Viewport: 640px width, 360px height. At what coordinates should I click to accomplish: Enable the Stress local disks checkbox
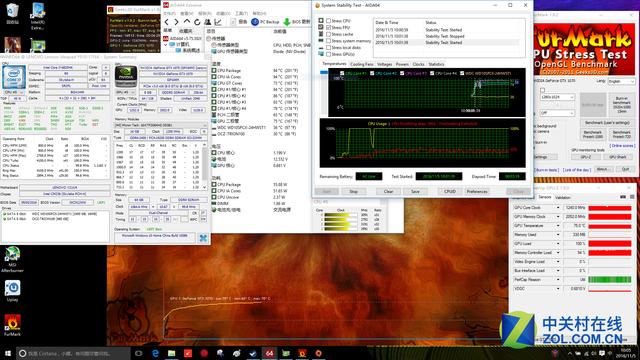[328, 47]
